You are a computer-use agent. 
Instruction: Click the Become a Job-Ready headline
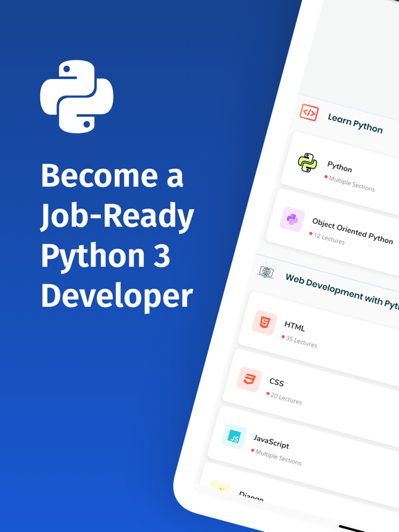(x=117, y=235)
